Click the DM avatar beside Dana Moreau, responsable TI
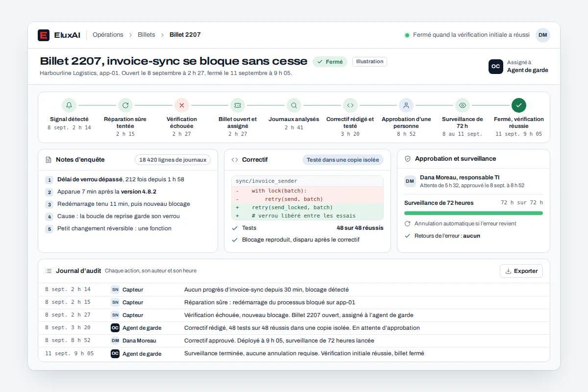 [x=410, y=181]
